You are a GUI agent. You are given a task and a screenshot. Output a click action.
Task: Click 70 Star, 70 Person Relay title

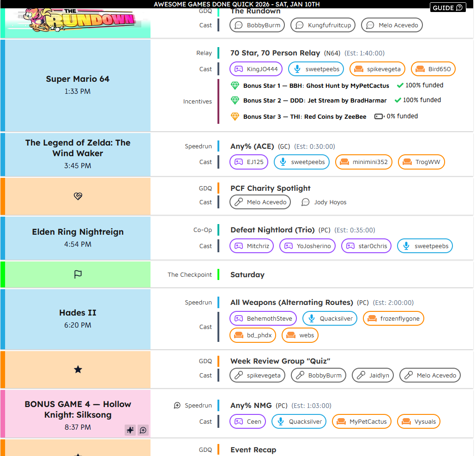tap(275, 53)
